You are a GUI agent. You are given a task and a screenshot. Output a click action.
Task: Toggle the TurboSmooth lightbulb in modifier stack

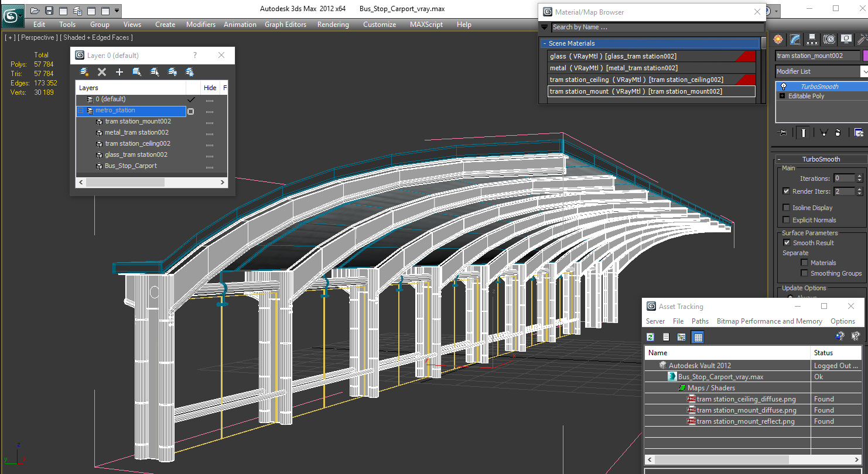[x=783, y=86]
